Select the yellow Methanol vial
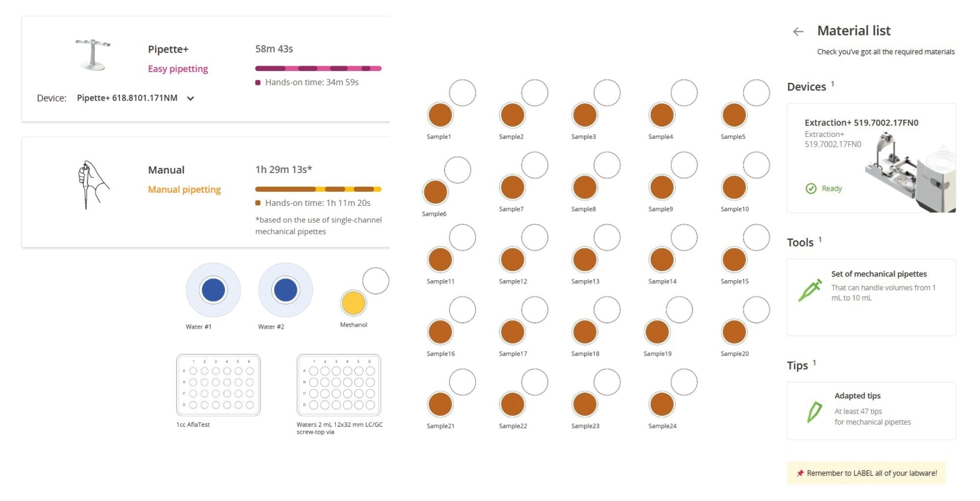 [353, 302]
